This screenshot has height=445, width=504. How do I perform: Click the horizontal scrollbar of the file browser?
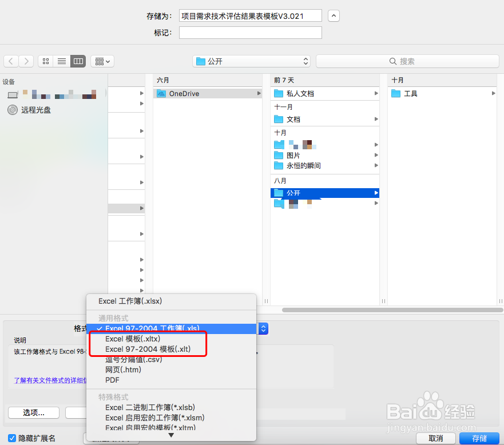(x=392, y=310)
